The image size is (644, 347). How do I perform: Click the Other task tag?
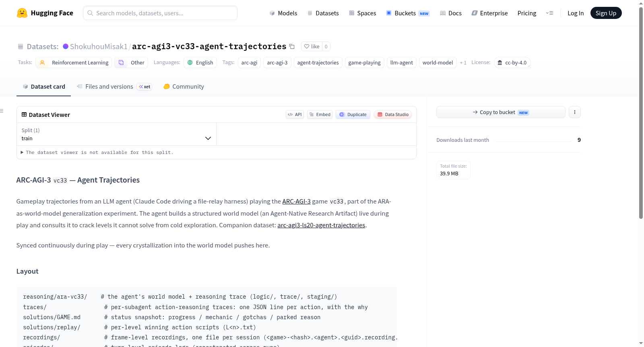131,62
